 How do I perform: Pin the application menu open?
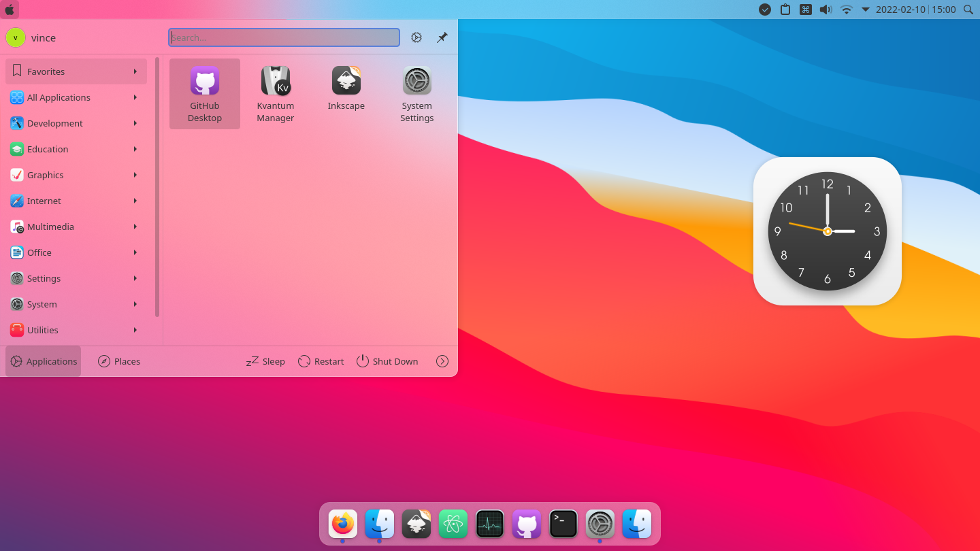442,37
